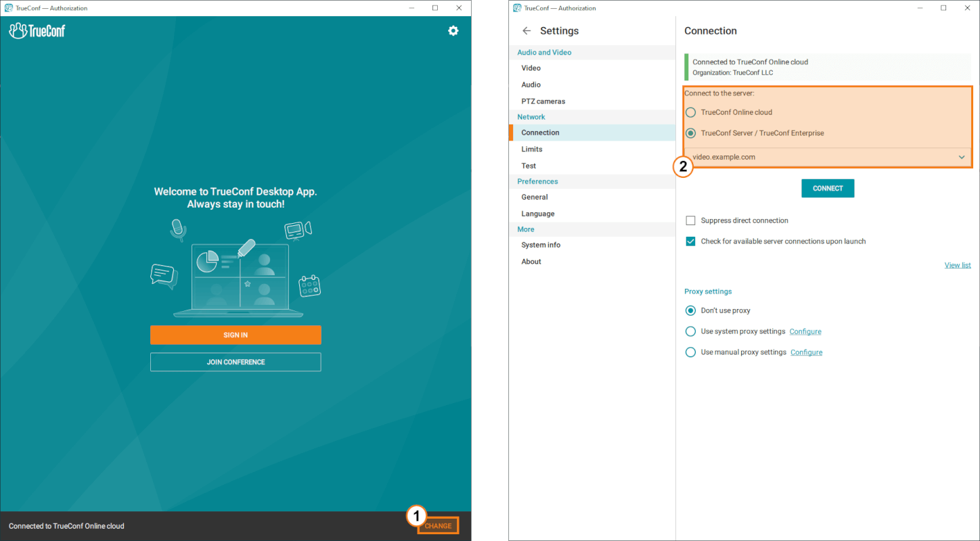The width and height of the screenshot is (980, 541).
Task: Select Use manual proxy settings radio
Action: click(690, 352)
